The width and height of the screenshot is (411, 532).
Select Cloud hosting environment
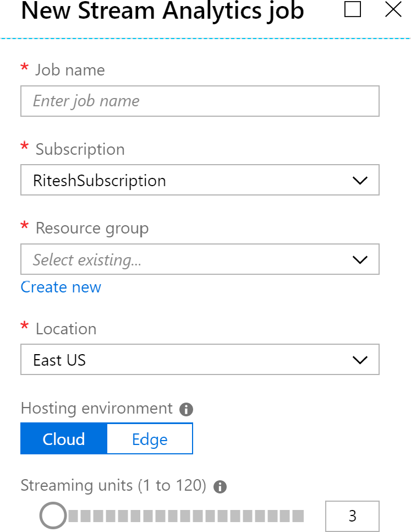tap(64, 439)
